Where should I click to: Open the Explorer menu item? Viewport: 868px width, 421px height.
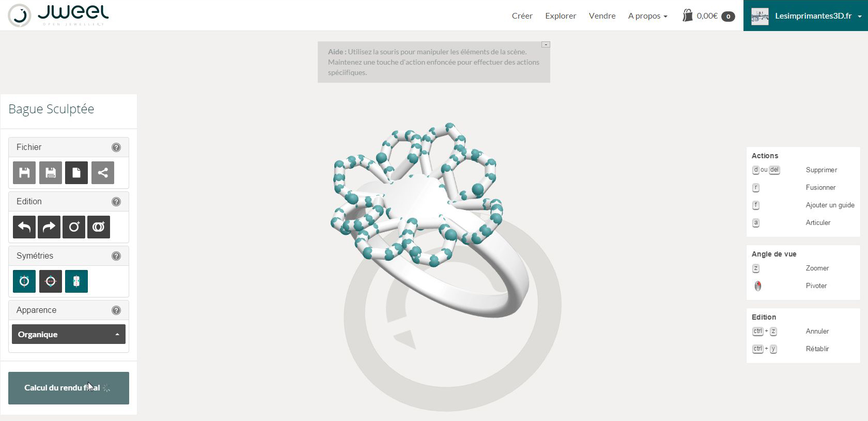click(x=561, y=16)
